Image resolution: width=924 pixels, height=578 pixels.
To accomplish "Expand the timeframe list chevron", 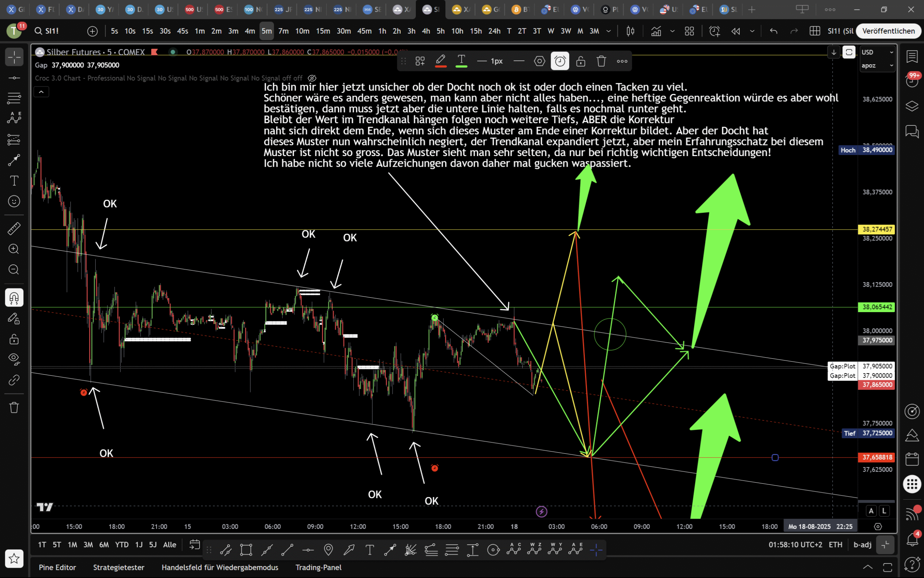I will click(x=608, y=31).
